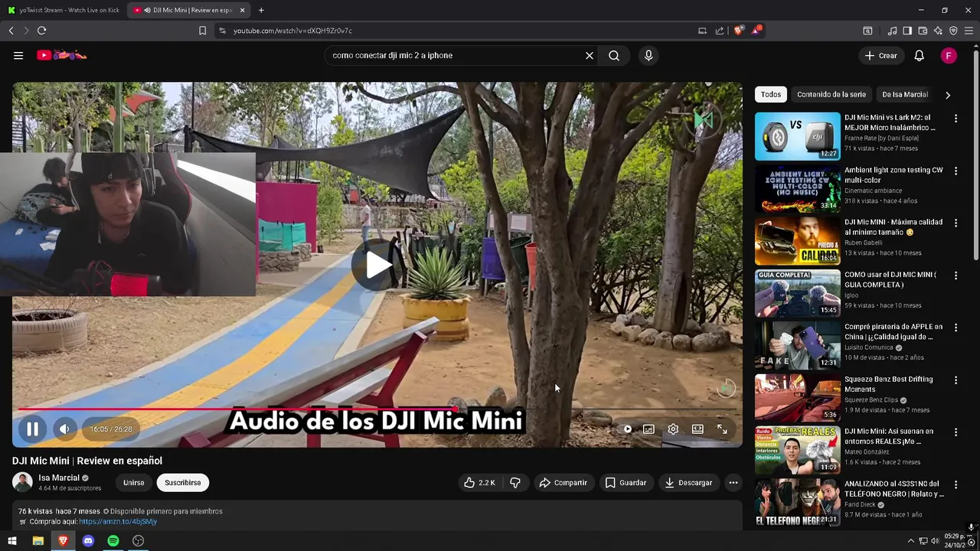The height and width of the screenshot is (551, 980).
Task: Mute the video volume
Action: pyautogui.click(x=64, y=429)
